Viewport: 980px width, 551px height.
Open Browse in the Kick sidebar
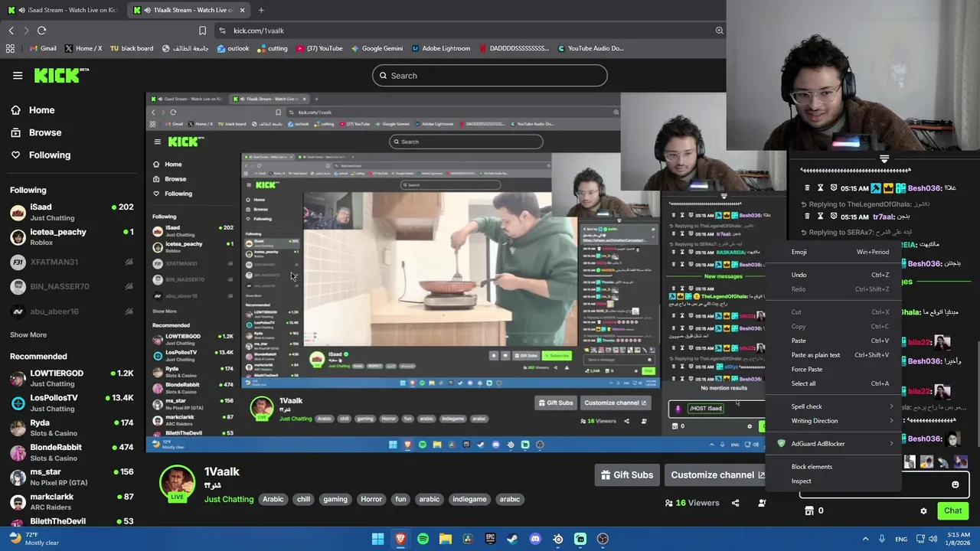coord(44,132)
